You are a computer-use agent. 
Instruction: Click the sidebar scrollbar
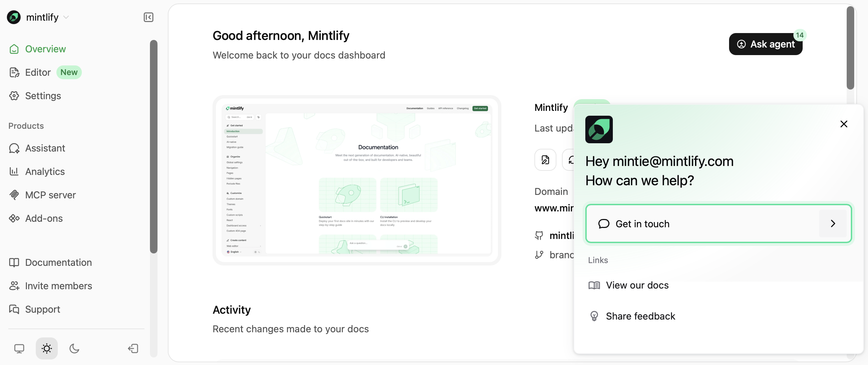pos(154,147)
